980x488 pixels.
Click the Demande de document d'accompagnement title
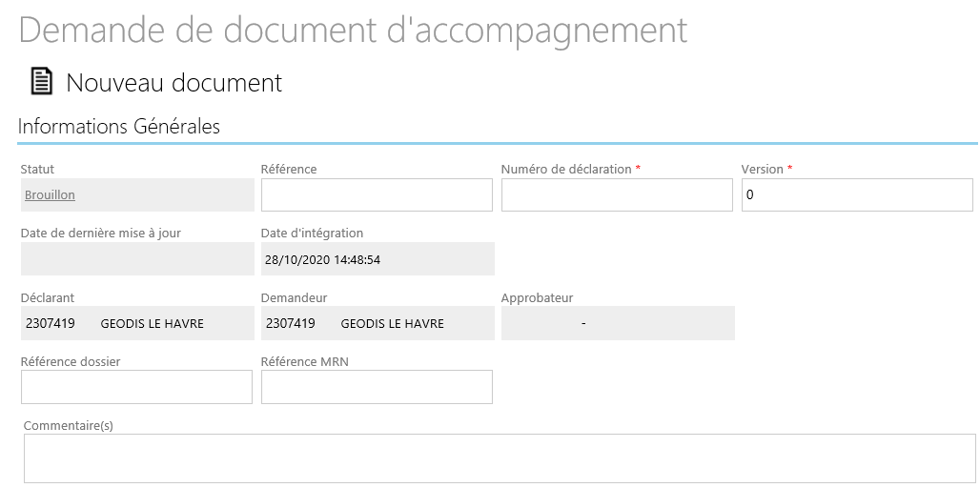[353, 30]
